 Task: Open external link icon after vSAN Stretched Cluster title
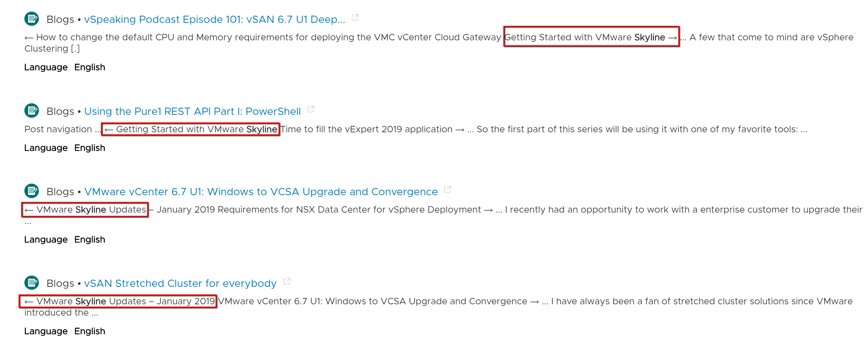coord(287,281)
